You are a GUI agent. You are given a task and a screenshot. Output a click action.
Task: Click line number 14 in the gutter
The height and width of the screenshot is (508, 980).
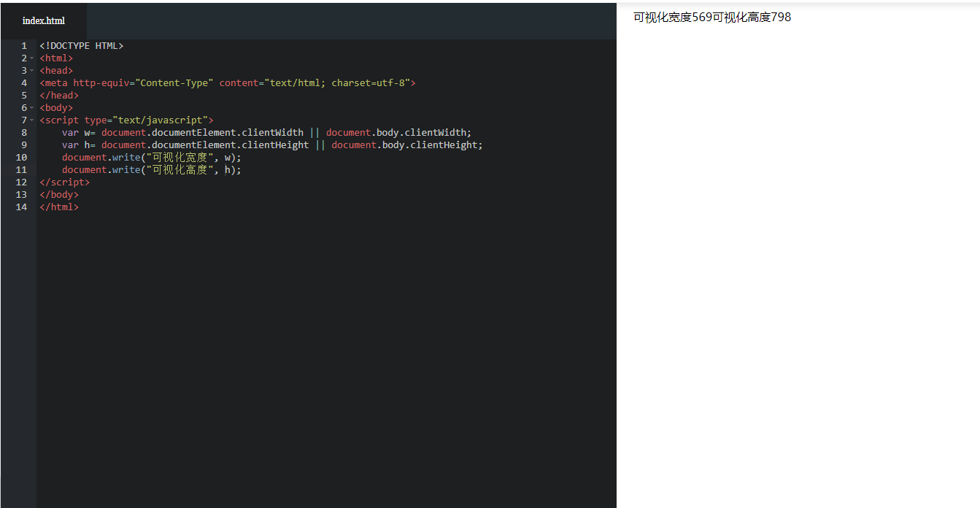(21, 207)
